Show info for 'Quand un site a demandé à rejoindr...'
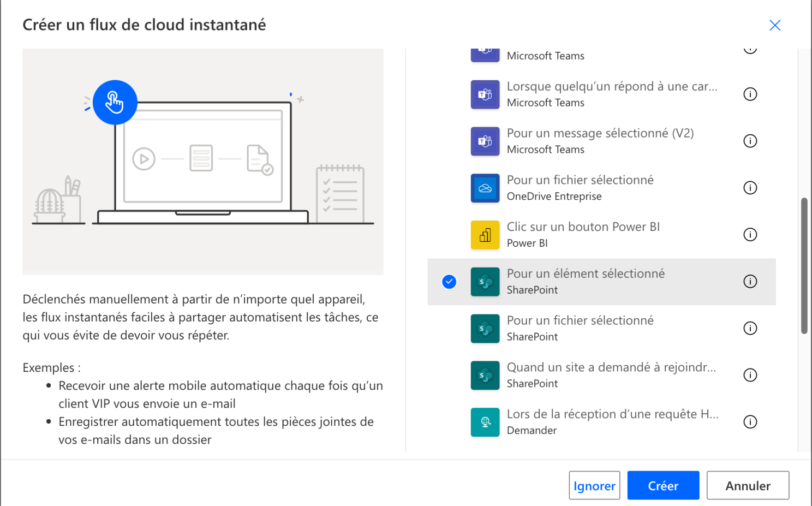Screen dimensions: 812x506 750,376
